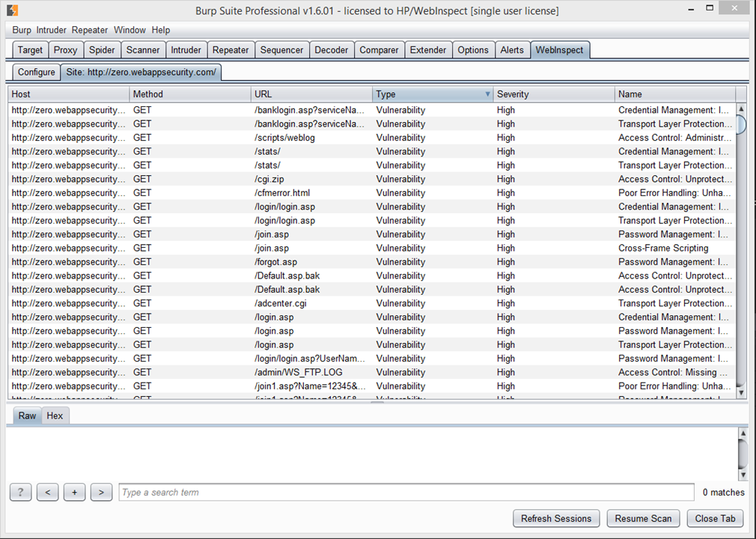
Task: Select the /scripts/weblog row
Action: [x=372, y=138]
